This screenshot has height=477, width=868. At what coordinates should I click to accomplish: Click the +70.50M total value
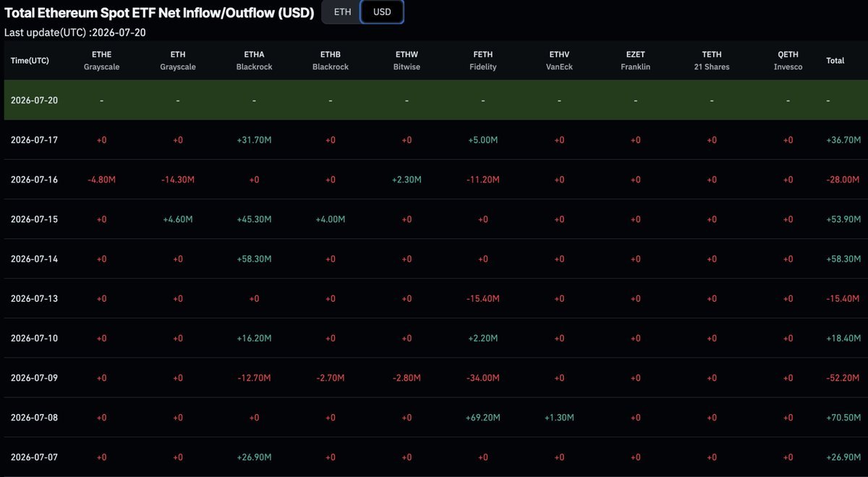click(843, 418)
